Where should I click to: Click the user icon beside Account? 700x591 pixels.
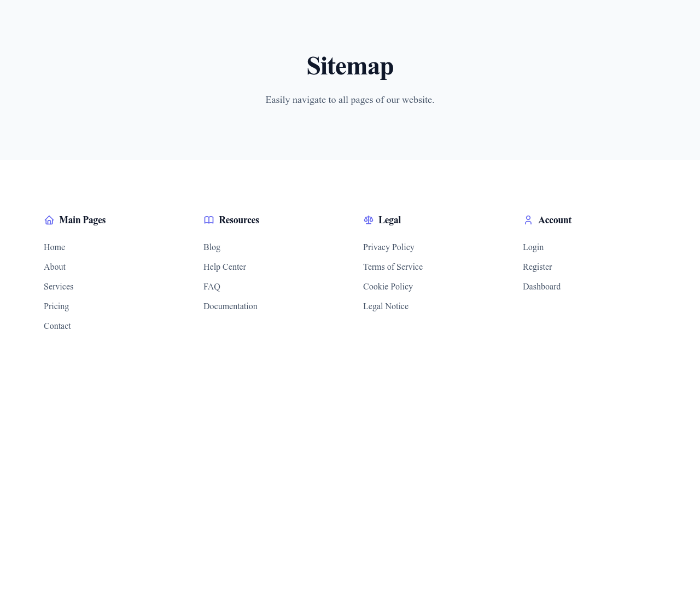528,220
